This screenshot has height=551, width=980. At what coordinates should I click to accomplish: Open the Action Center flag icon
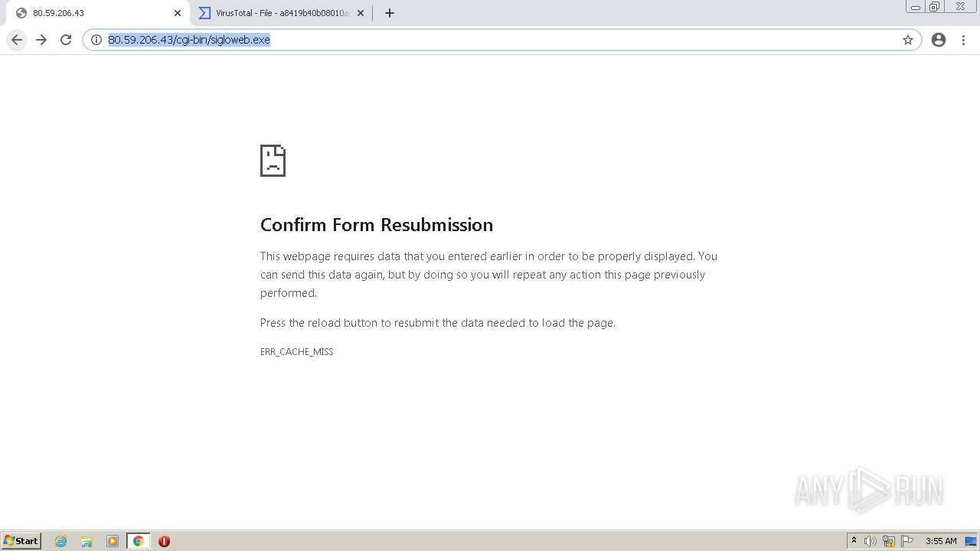(x=907, y=541)
